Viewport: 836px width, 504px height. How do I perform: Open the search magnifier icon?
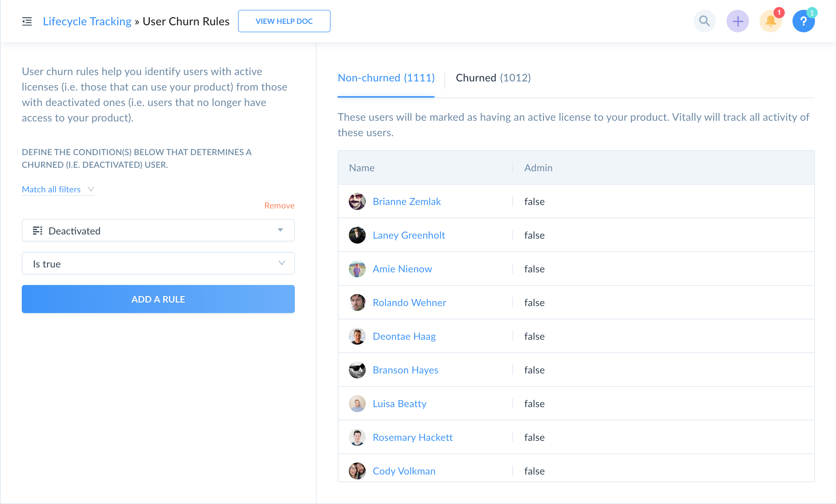pyautogui.click(x=704, y=21)
